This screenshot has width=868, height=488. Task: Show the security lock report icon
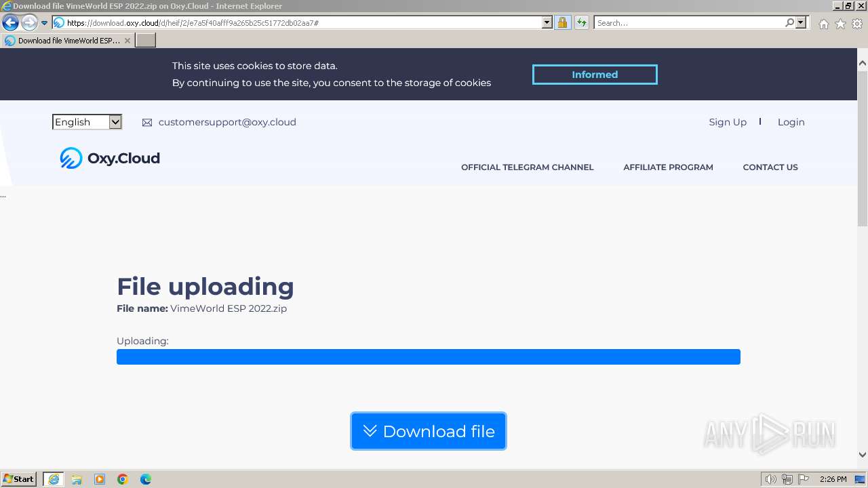(562, 23)
